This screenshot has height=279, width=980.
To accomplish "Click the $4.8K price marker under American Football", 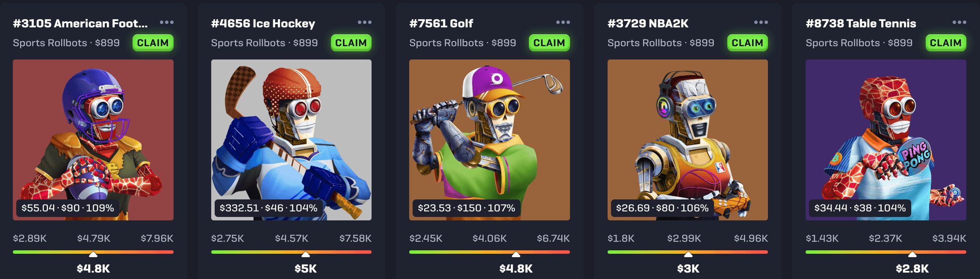I will (x=93, y=269).
